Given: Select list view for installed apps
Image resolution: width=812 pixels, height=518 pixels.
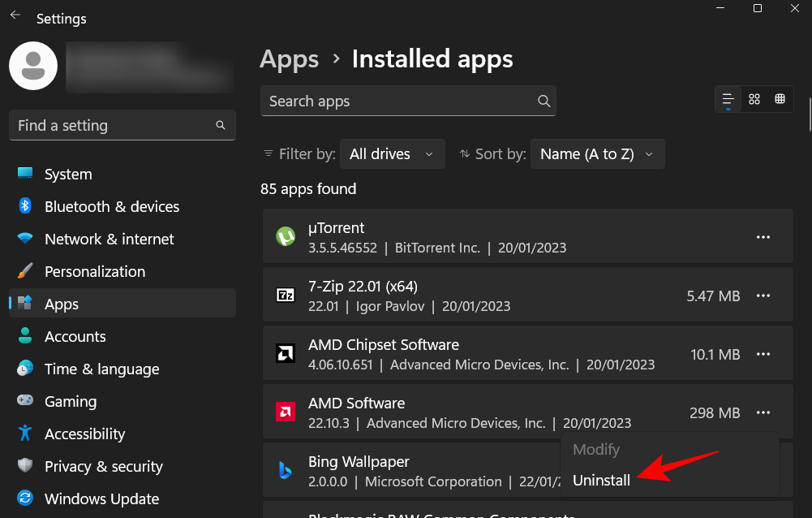Looking at the screenshot, I should (x=728, y=98).
